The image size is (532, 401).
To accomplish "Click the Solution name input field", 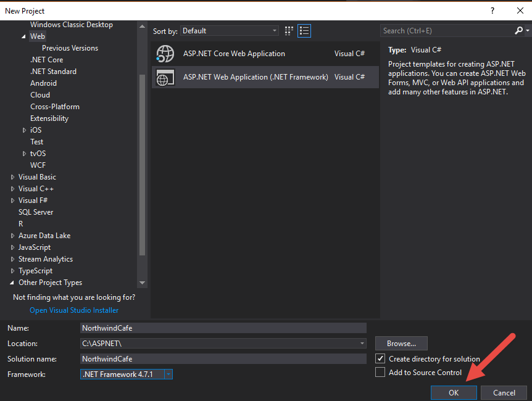I will pyautogui.click(x=223, y=358).
